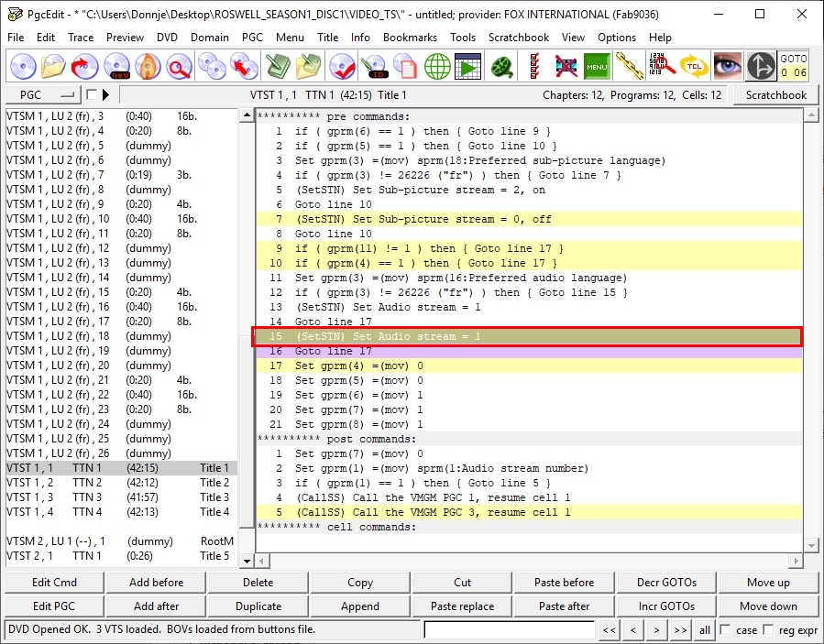Viewport: 824px width, 644px height.
Task: Click the green film reel icon
Action: (x=500, y=66)
